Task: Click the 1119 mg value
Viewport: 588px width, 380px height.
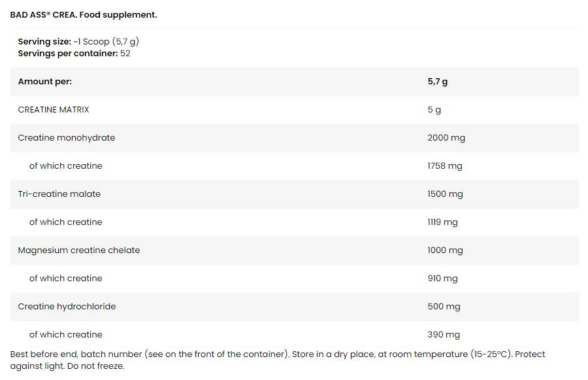Action: 442,222
